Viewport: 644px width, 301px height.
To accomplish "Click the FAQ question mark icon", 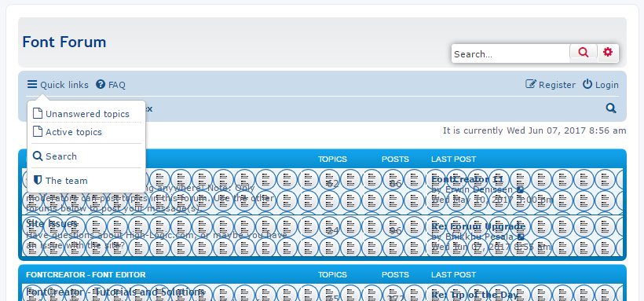I will (x=101, y=84).
